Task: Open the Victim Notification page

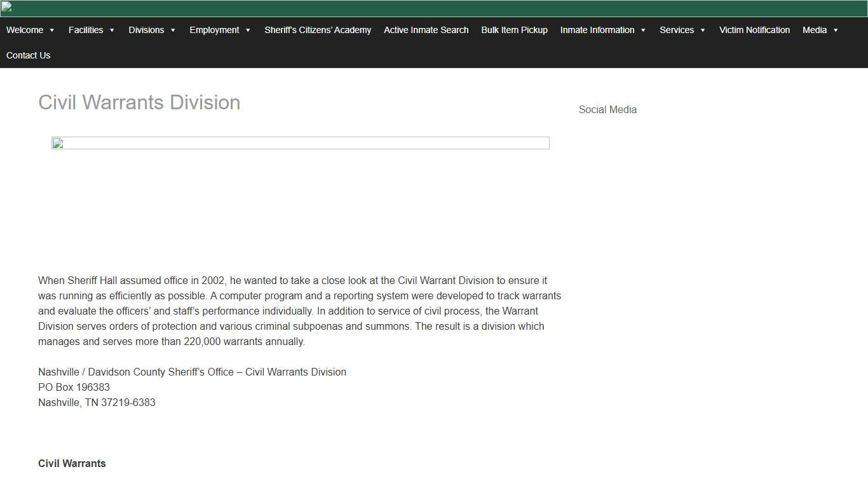Action: pyautogui.click(x=754, y=30)
